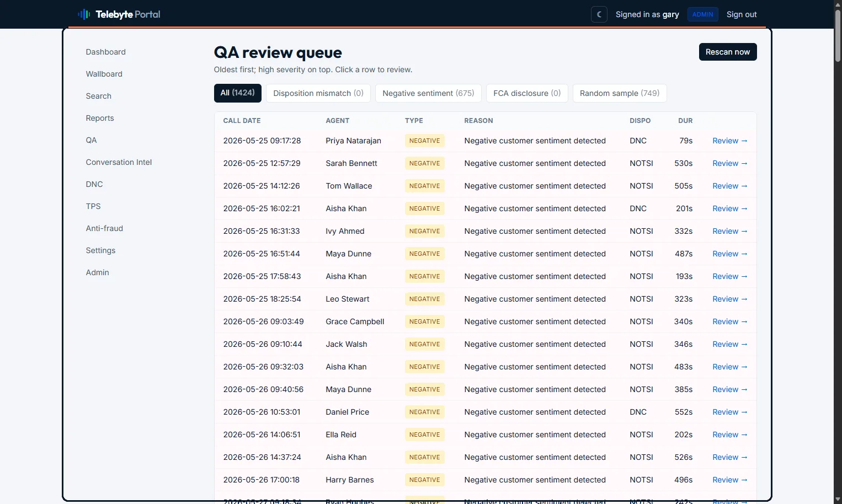
Task: Review Jack Walsh's call
Action: (x=730, y=344)
